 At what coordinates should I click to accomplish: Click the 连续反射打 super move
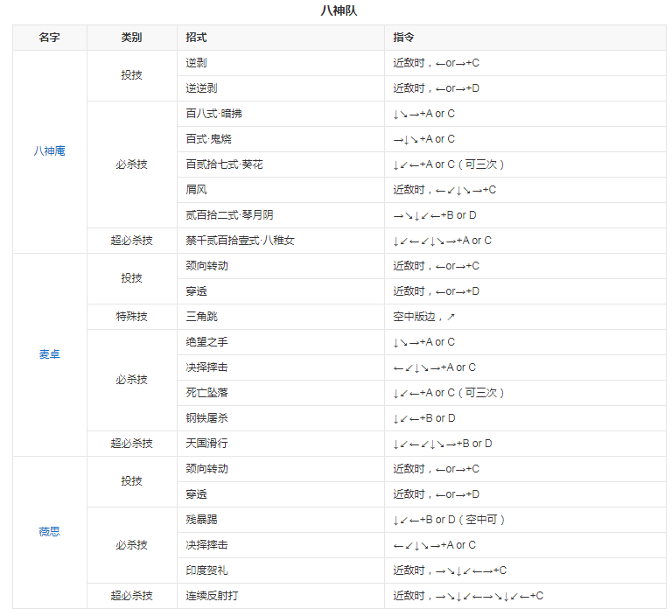click(x=212, y=596)
